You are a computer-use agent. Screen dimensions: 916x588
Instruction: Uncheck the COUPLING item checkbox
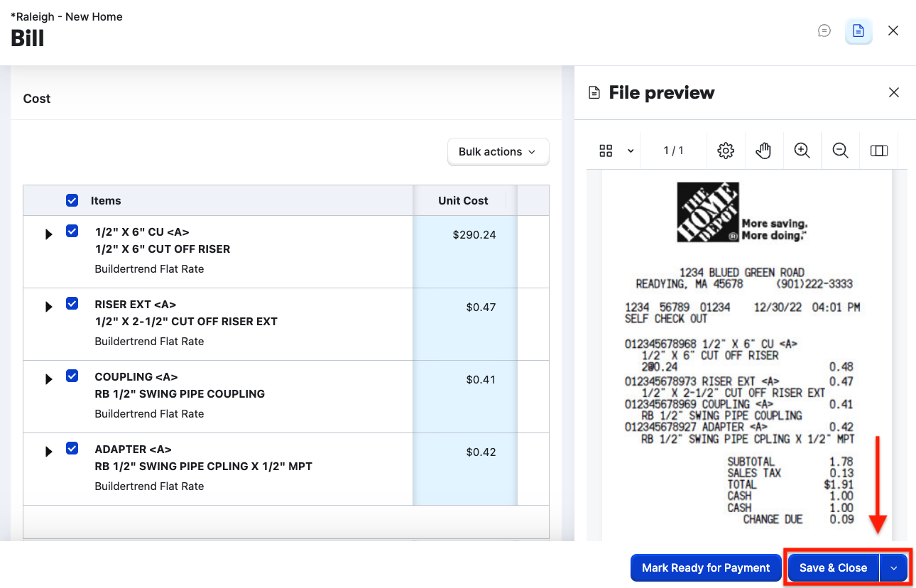point(72,376)
